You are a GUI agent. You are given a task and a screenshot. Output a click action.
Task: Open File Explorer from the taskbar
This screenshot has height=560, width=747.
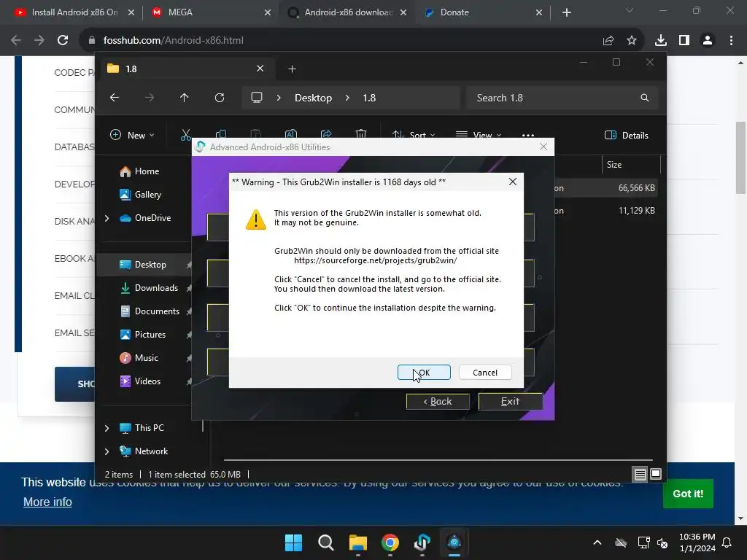[357, 542]
